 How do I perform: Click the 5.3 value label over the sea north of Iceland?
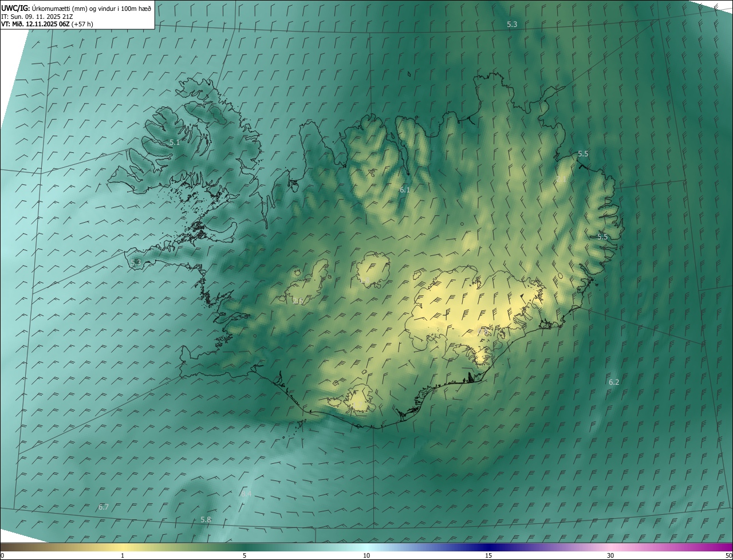coord(512,24)
